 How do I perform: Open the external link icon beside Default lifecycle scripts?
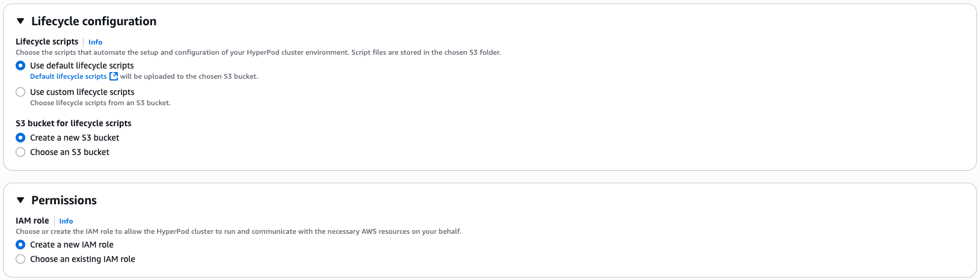coord(114,76)
